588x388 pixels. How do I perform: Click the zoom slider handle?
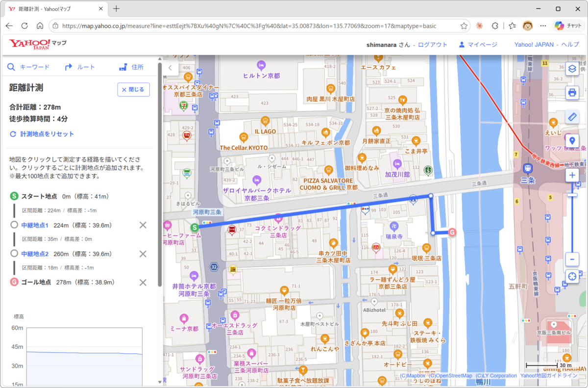[572, 195]
